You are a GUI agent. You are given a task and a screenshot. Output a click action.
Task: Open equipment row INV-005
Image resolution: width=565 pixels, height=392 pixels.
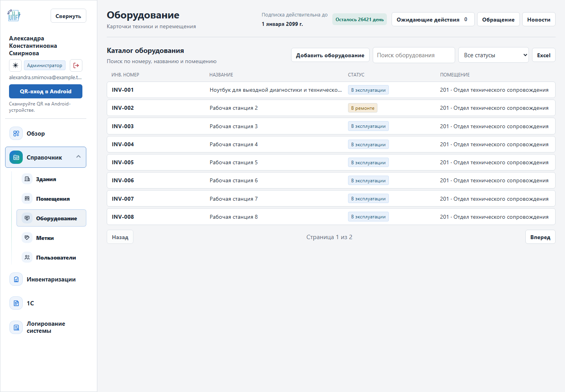(x=331, y=162)
